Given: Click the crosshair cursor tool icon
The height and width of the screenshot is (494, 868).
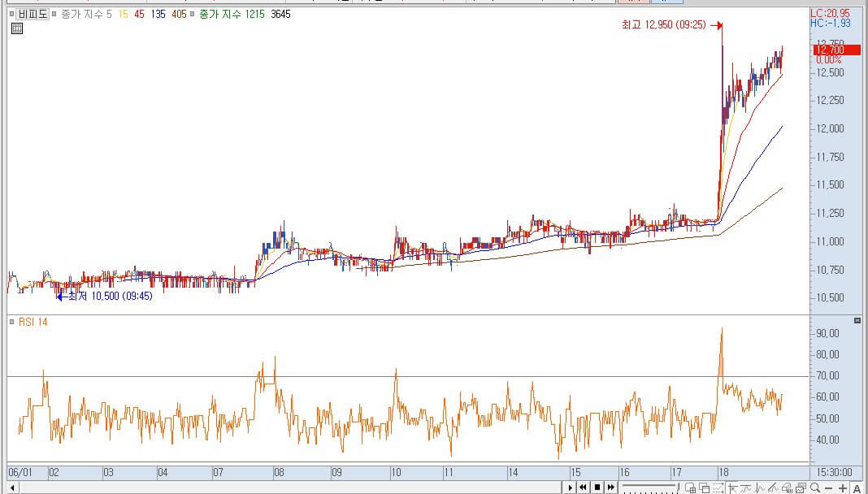Looking at the screenshot, I should point(733,487).
